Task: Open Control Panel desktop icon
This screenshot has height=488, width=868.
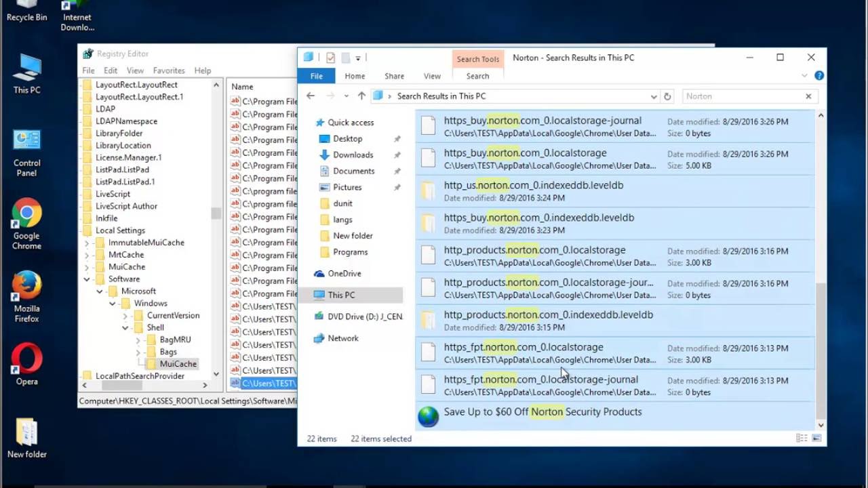Action: click(26, 152)
